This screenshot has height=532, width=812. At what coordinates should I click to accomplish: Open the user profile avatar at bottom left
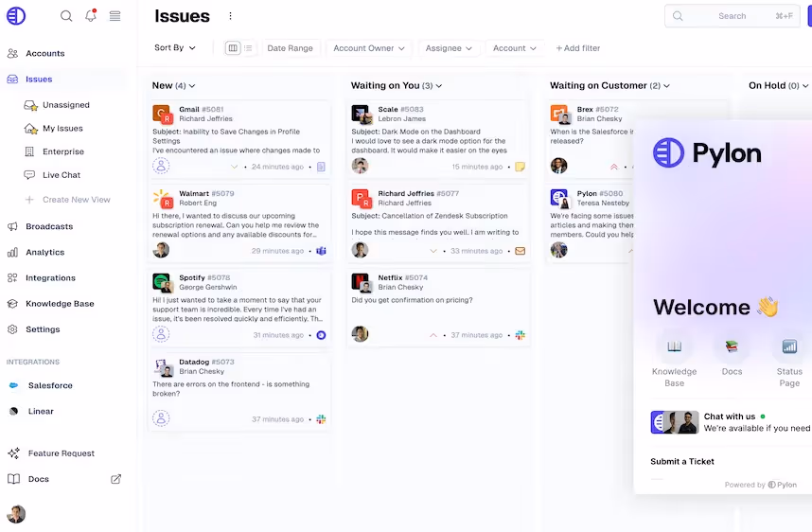[16, 514]
